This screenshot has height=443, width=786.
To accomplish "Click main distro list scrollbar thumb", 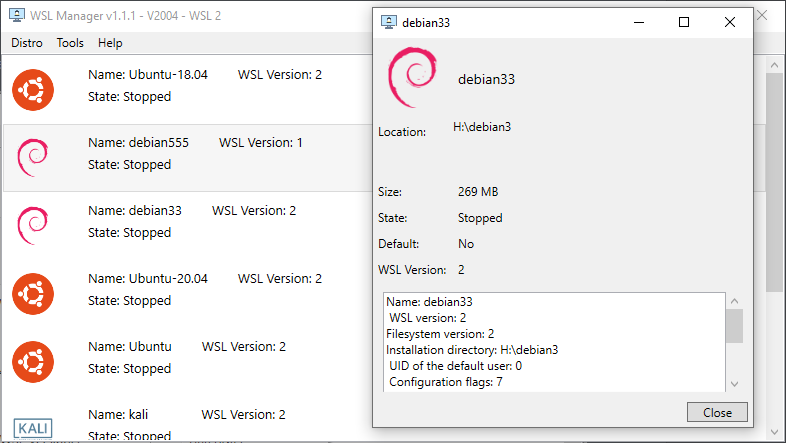I will [x=774, y=182].
